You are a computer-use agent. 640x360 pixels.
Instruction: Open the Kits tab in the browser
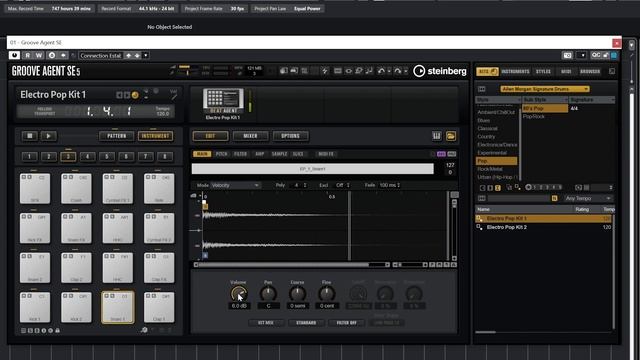(487, 71)
